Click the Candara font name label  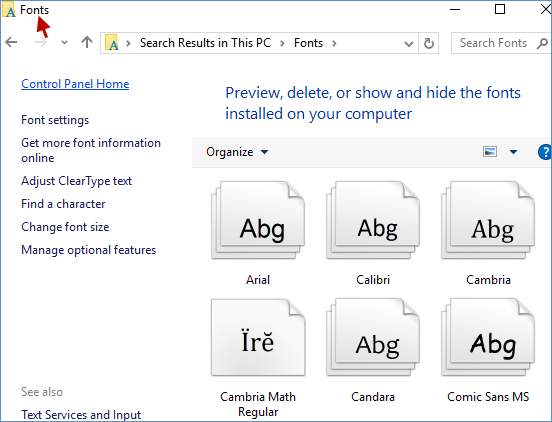click(373, 397)
